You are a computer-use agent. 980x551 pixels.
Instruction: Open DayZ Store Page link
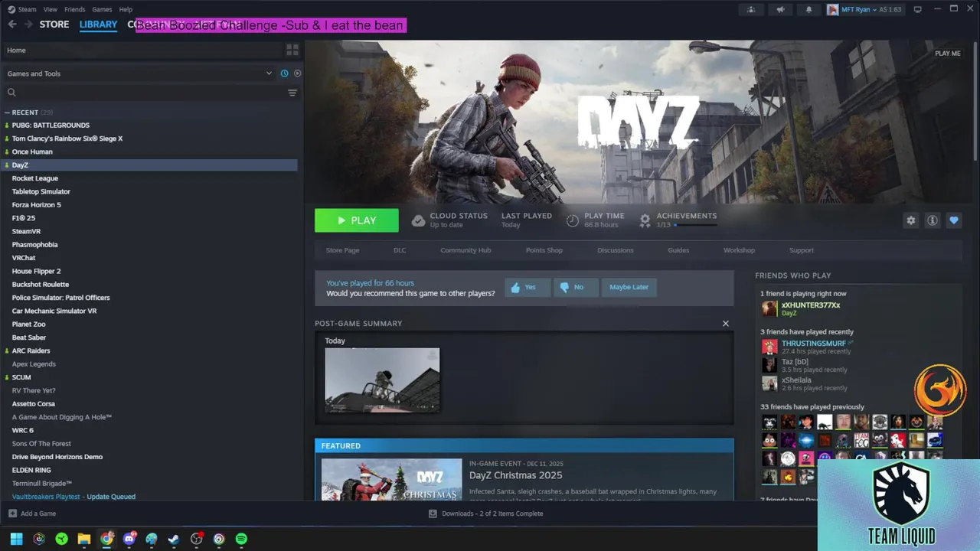point(342,250)
